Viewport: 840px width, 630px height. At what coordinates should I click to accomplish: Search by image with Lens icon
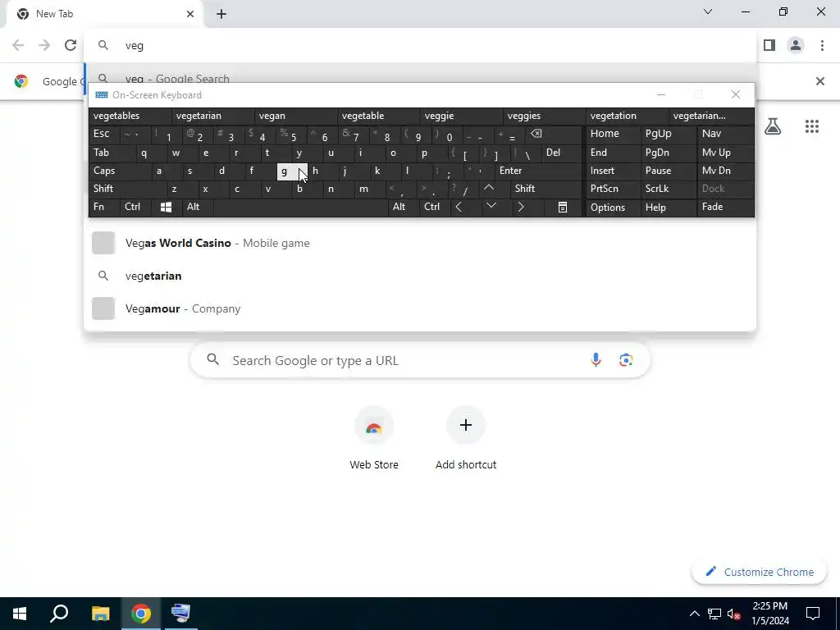point(626,360)
